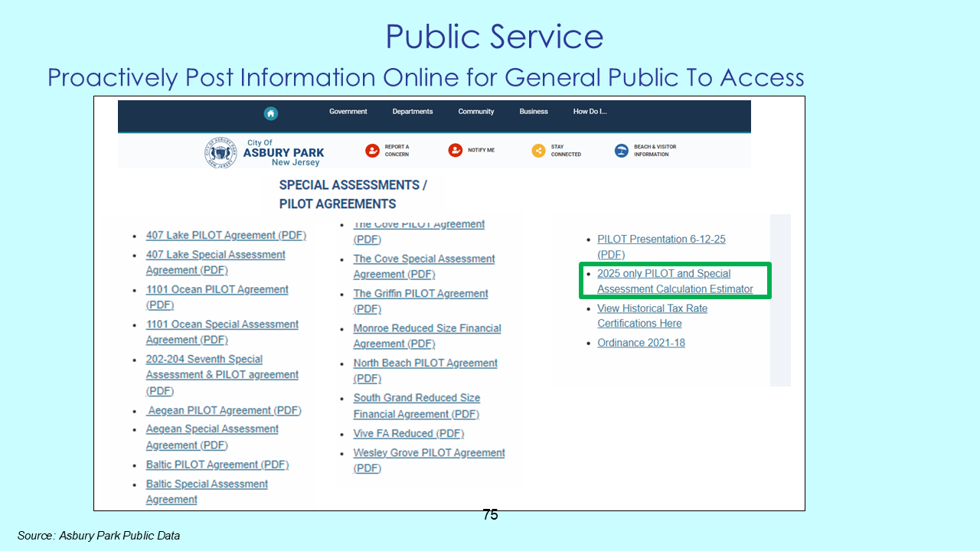This screenshot has height=551, width=980.
Task: Click View Historical Tax Rate Certifications Here
Action: [x=652, y=316]
